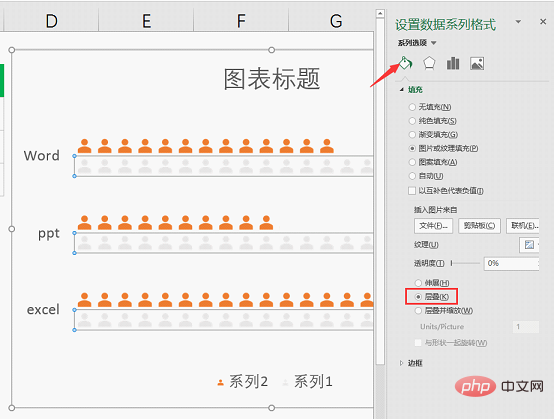
Task: Click the excel axis label
Action: [43, 310]
